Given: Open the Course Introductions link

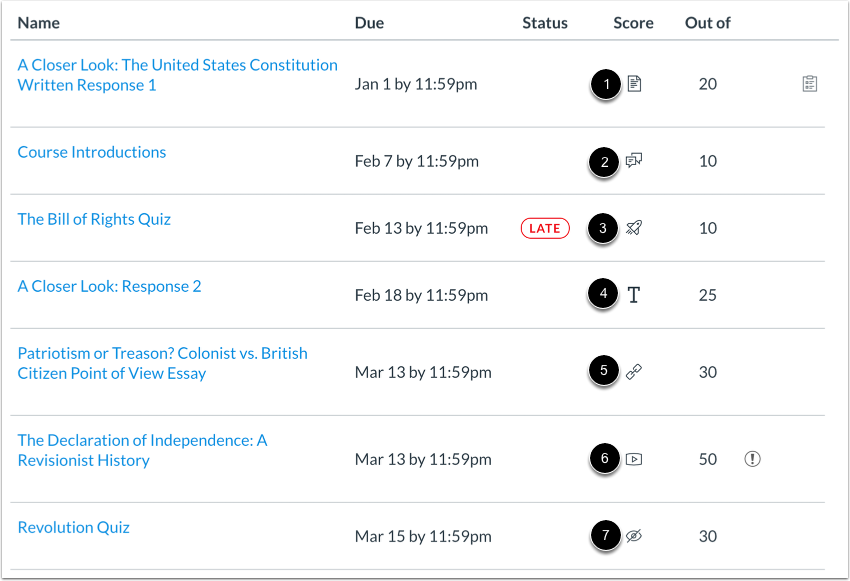Looking at the screenshot, I should pos(92,152).
